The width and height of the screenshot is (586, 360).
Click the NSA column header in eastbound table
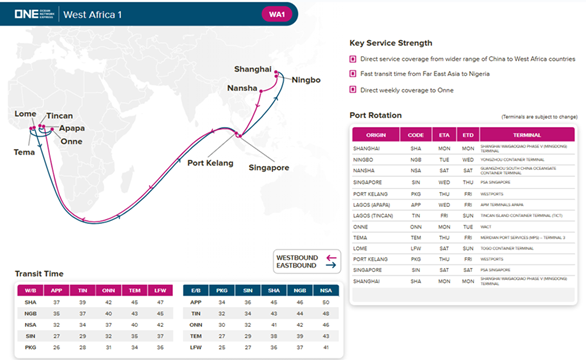coord(326,290)
